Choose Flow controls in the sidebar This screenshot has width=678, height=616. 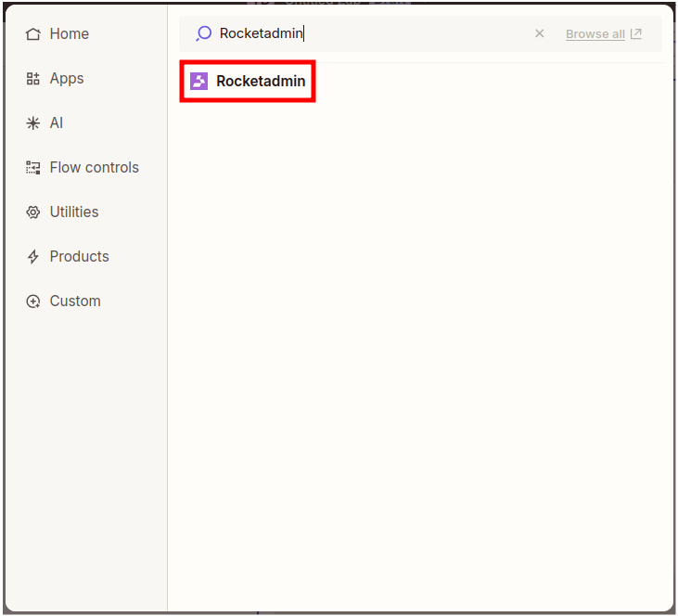(83, 167)
